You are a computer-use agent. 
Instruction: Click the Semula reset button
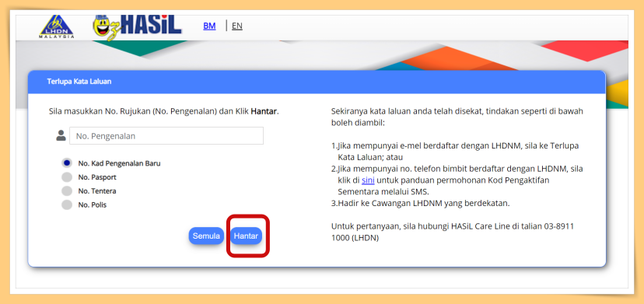(x=206, y=236)
